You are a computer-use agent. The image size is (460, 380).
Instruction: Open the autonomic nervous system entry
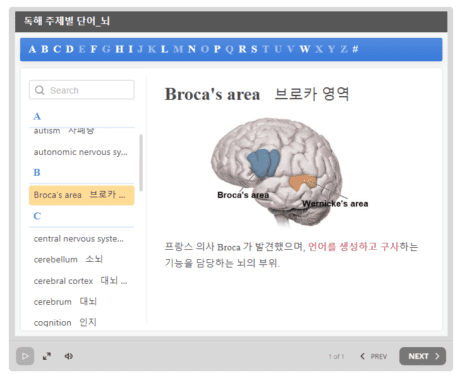click(x=82, y=152)
